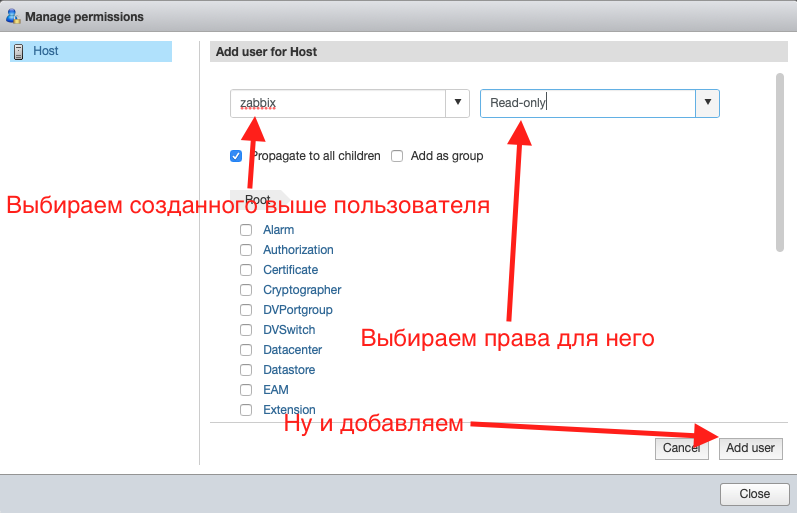Image resolution: width=797 pixels, height=513 pixels.
Task: Click the Manage permissions title icon
Action: tap(13, 16)
